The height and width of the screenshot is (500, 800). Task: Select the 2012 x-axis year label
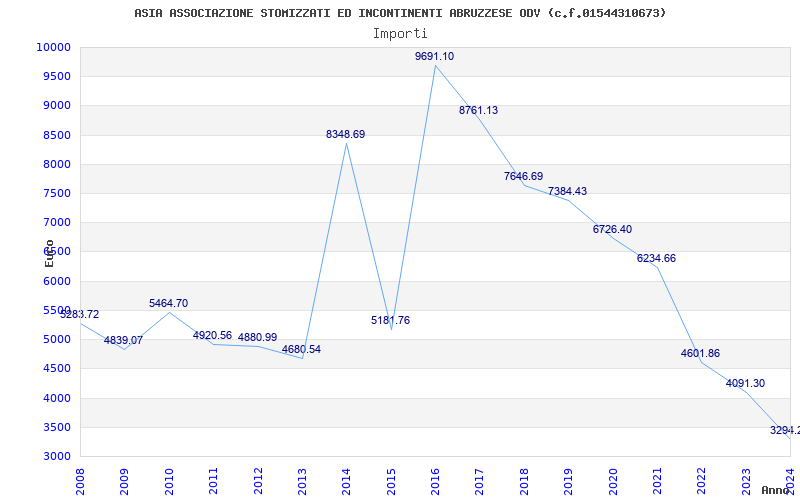coord(258,481)
